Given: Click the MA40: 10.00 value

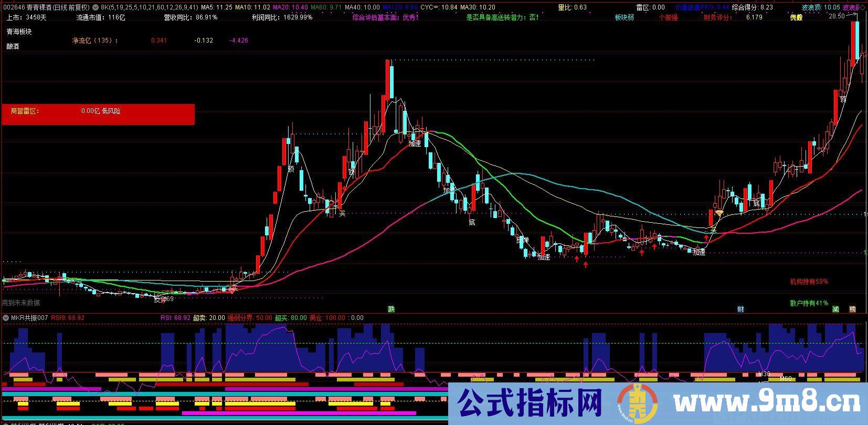Looking at the screenshot, I should click(362, 8).
